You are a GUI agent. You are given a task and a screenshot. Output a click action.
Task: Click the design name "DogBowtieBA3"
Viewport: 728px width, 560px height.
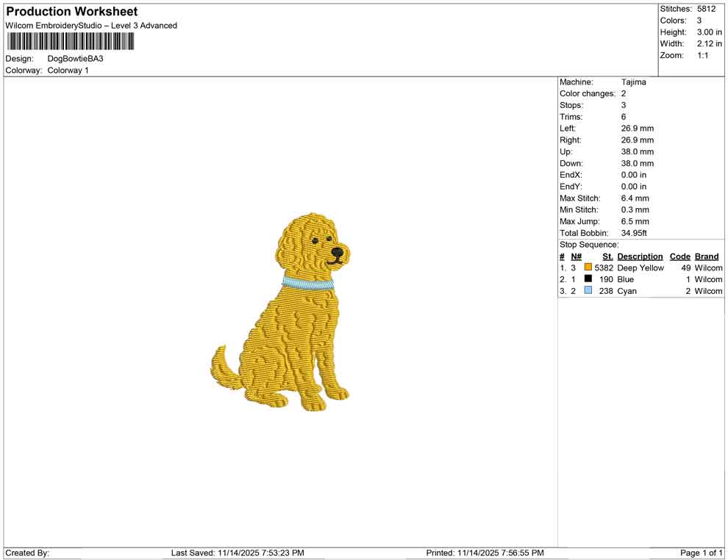click(x=75, y=59)
